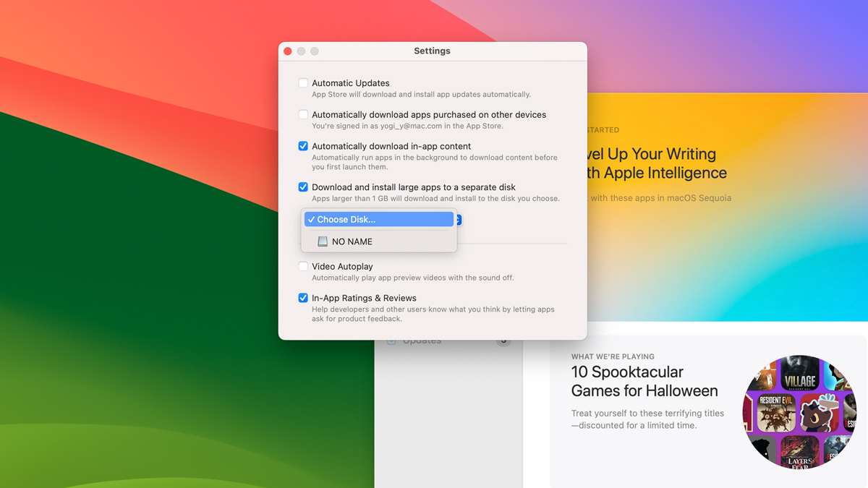868x488 pixels.
Task: Uncheck In-App Ratings & Reviews
Action: (x=303, y=298)
